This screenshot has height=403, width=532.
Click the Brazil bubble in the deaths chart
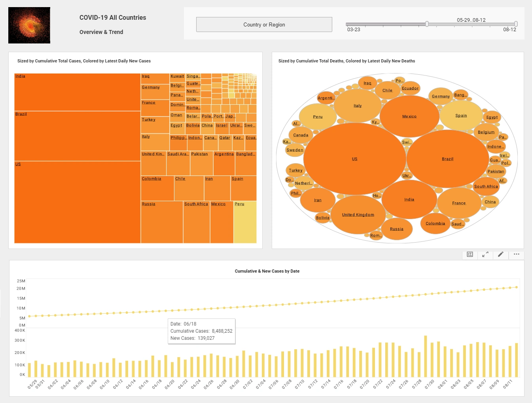447,158
